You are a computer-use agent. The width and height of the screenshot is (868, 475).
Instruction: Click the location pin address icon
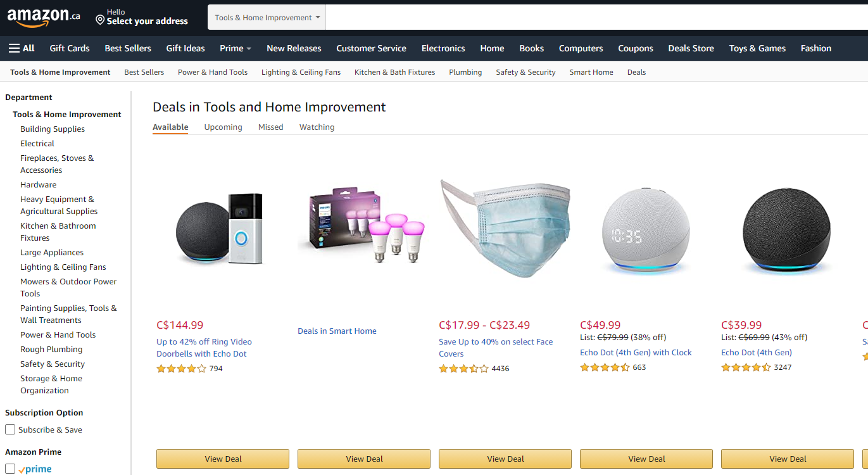click(x=100, y=20)
